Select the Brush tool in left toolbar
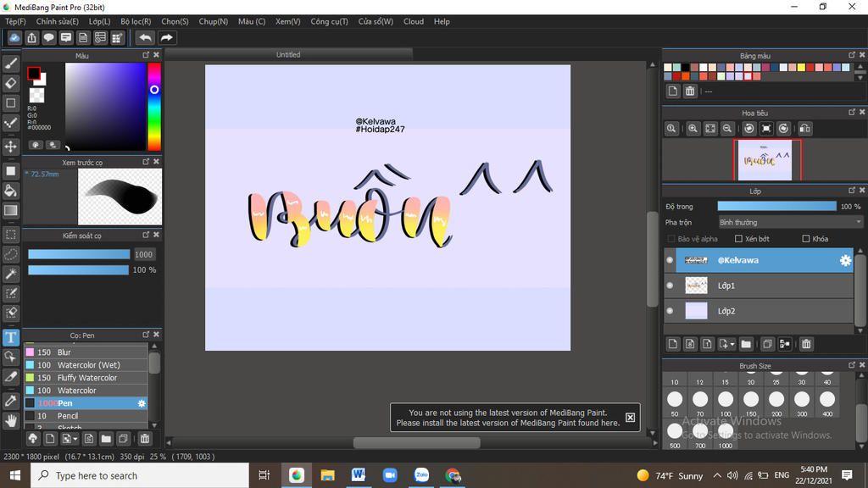The image size is (868, 488). pyautogui.click(x=10, y=64)
